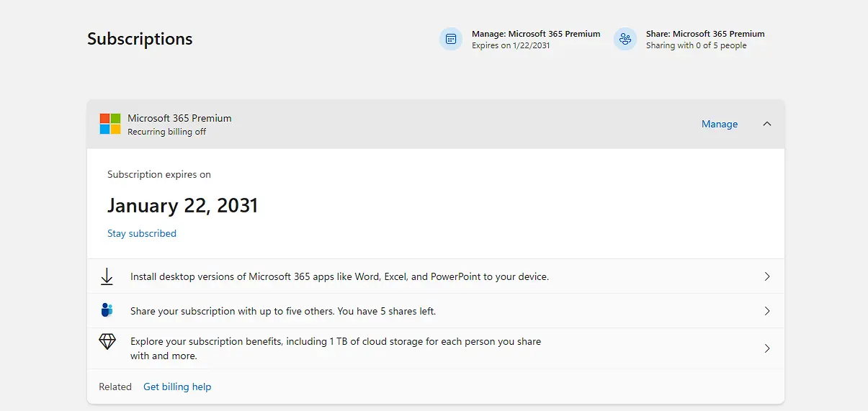Click Install desktop versions of Microsoft 365 text
This screenshot has width=868, height=411.
pos(339,276)
